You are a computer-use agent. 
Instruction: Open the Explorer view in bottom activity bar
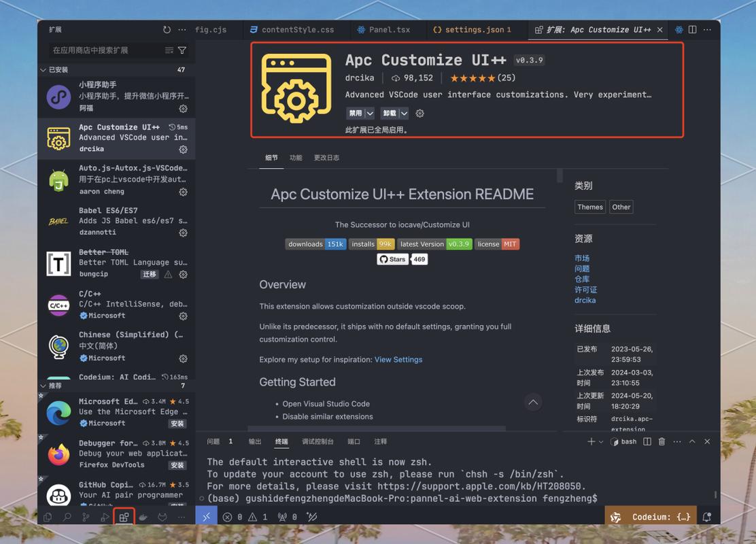(x=48, y=517)
